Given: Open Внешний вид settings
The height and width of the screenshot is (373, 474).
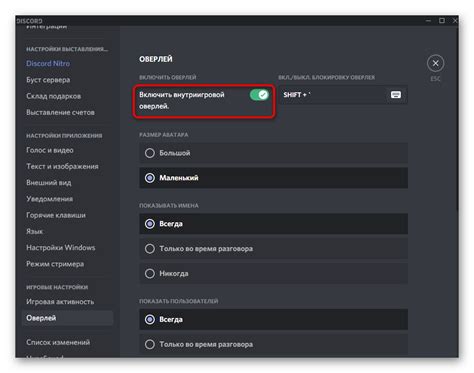Looking at the screenshot, I should click(49, 183).
